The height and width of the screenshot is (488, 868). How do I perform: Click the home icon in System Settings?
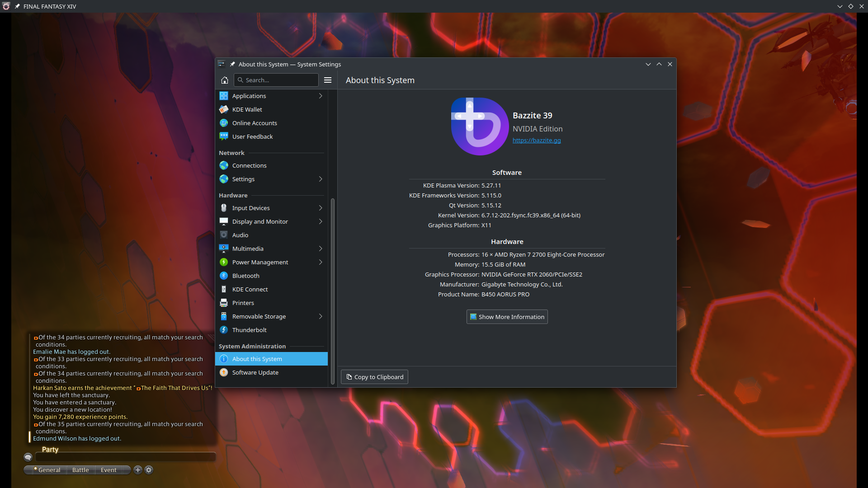pos(225,80)
